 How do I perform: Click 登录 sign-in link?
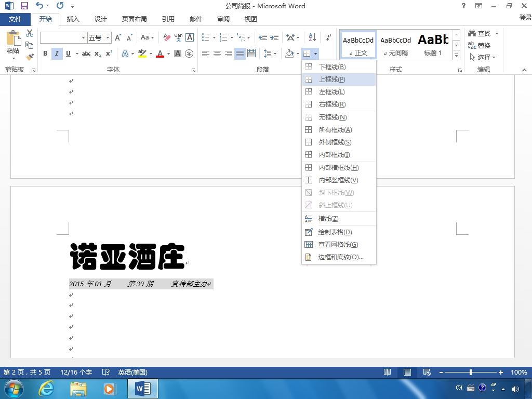click(525, 17)
